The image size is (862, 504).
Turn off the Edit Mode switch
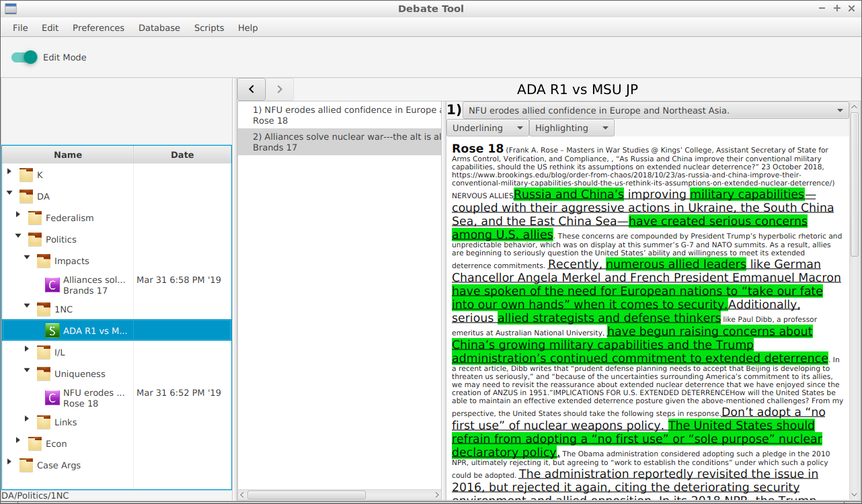[x=24, y=57]
